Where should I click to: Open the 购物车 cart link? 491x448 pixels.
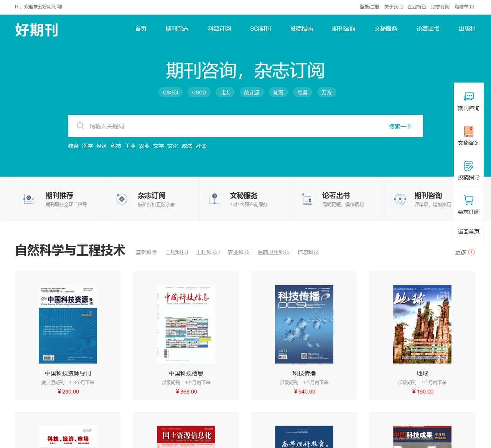coord(464,7)
